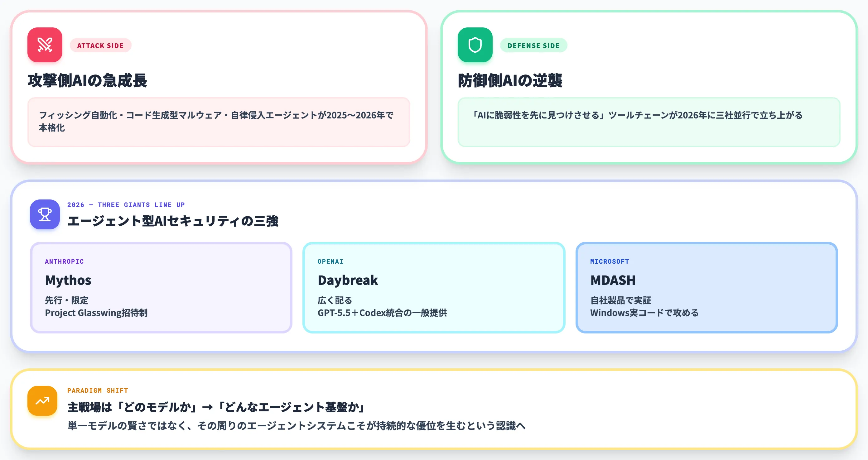868x460 pixels.
Task: Click the sentence starting 単一モデルの賢さではなく
Action: point(297,426)
